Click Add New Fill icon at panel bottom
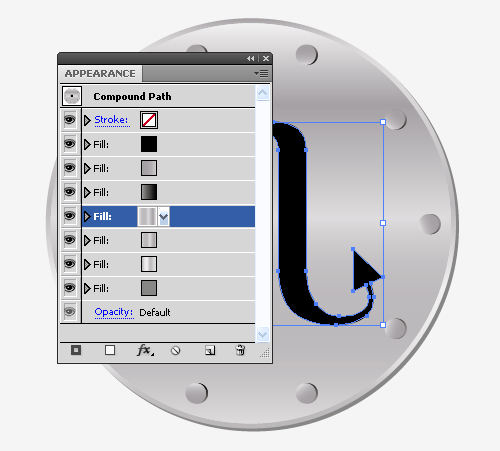Screen dimensions: 500x451 (110, 350)
